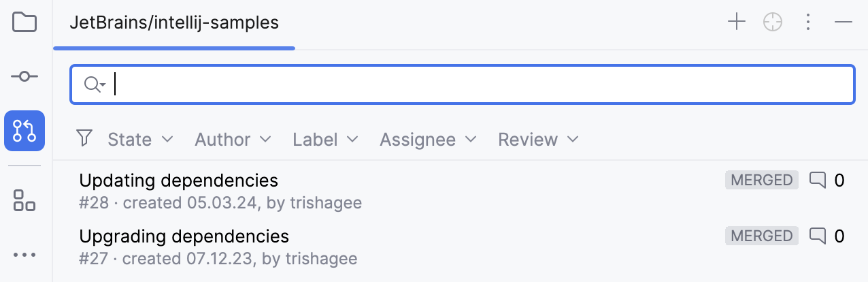Screen dimensions: 868x282
Task: Click the funnel filter icon
Action: pyautogui.click(x=84, y=139)
